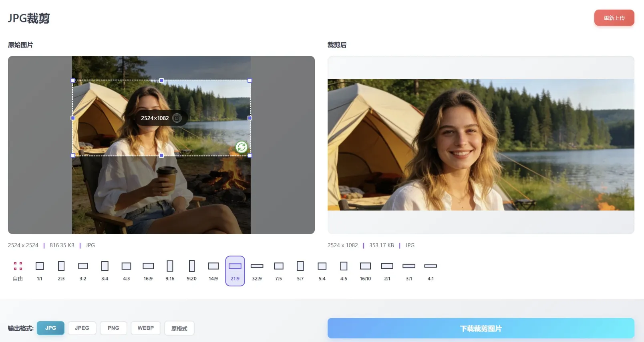Image resolution: width=644 pixels, height=342 pixels.
Task: Choose the 5:7 aspect ratio
Action: click(300, 271)
